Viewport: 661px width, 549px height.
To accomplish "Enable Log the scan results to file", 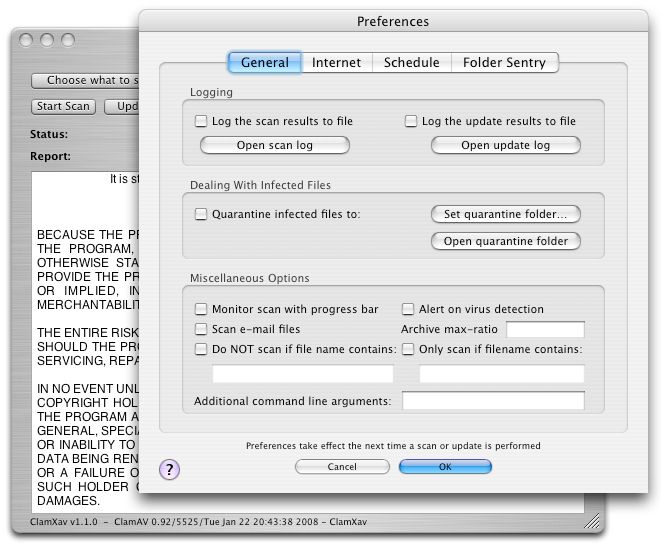I will coord(201,122).
